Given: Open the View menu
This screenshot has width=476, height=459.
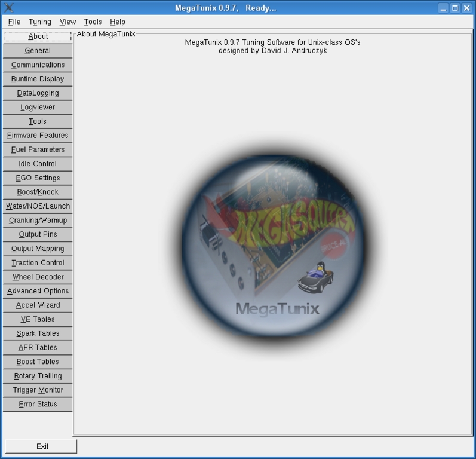Looking at the screenshot, I should click(x=67, y=22).
